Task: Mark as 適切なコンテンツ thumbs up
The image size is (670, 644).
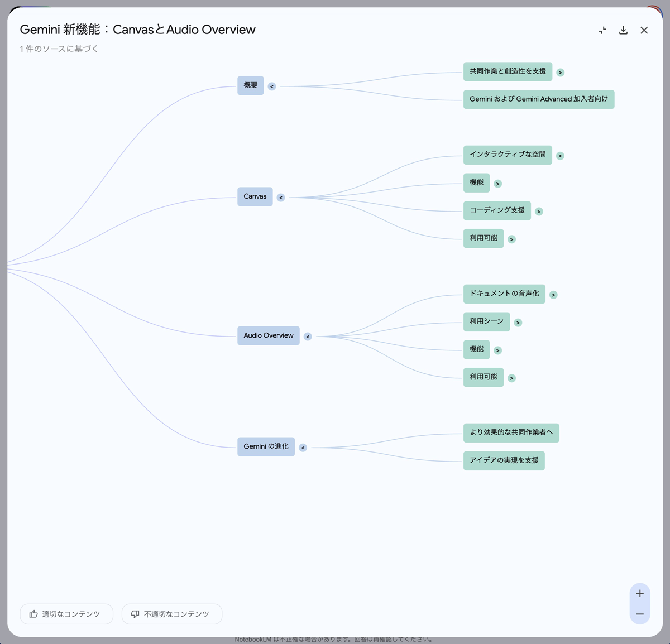Action: (x=66, y=614)
